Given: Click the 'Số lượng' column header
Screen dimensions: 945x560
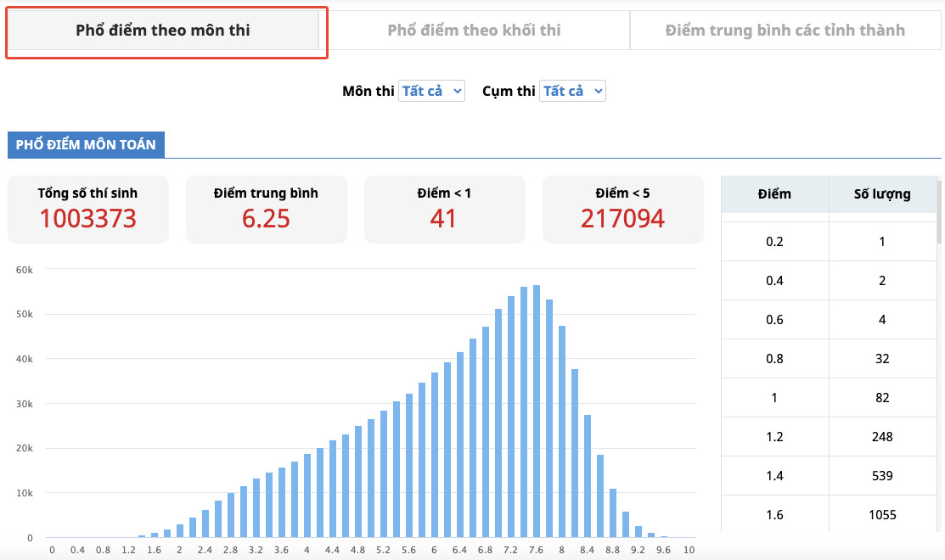Looking at the screenshot, I should (x=881, y=194).
